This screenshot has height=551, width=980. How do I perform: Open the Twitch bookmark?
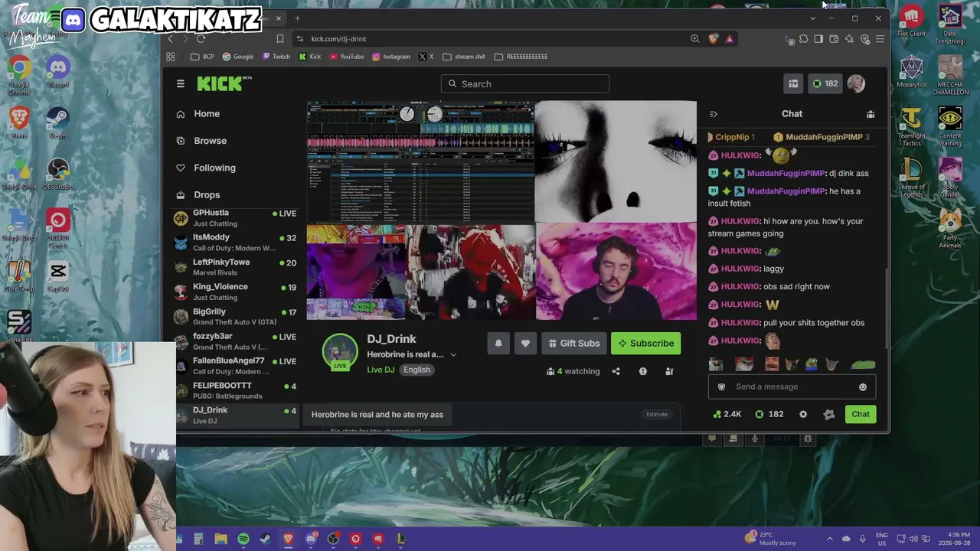(x=276, y=57)
